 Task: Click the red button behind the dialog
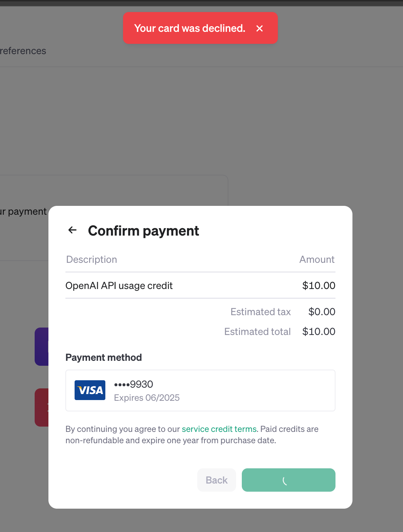[x=41, y=407]
